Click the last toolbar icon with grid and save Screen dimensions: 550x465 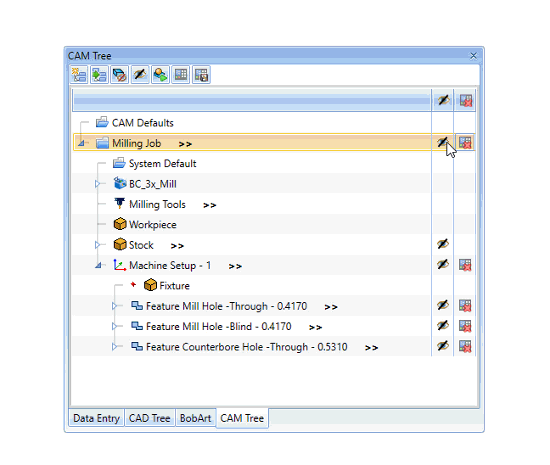(x=201, y=75)
